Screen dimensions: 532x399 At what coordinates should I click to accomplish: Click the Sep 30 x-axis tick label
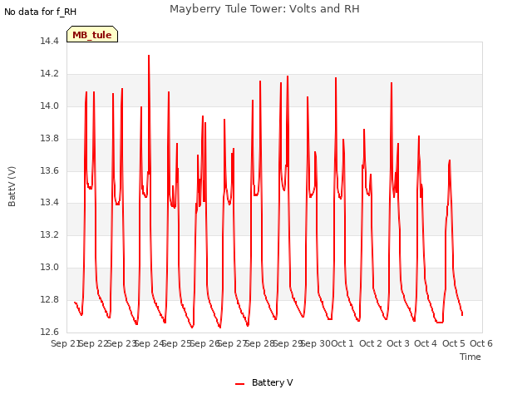click(x=316, y=343)
